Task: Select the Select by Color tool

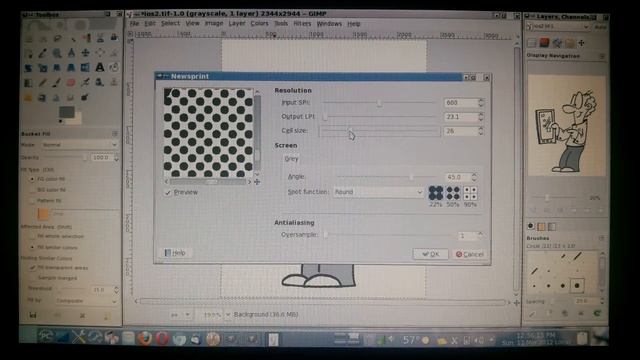Action: click(86, 38)
